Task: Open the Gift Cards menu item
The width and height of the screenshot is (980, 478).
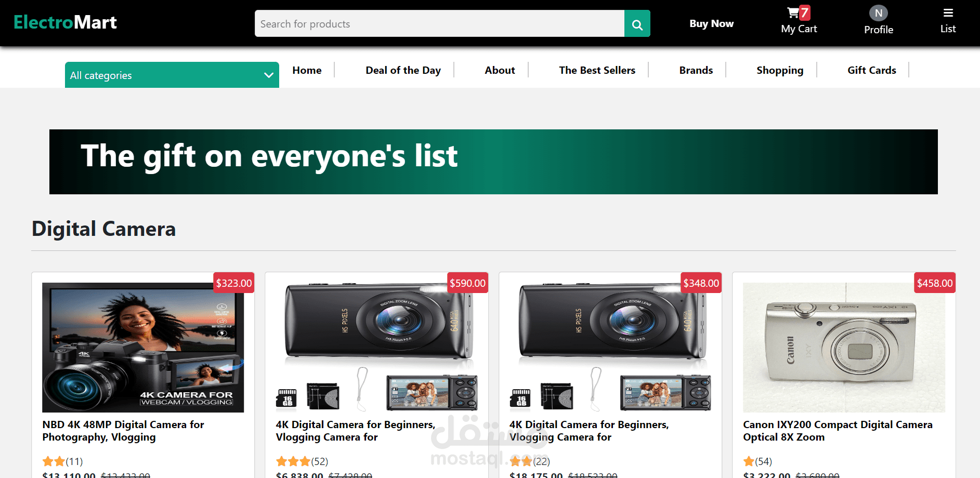Action: pos(872,70)
